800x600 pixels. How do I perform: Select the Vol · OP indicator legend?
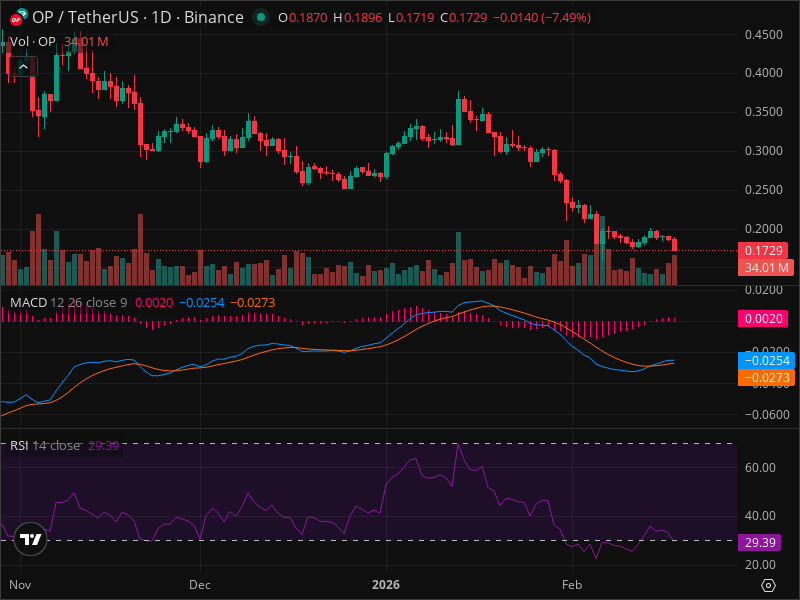coord(33,42)
